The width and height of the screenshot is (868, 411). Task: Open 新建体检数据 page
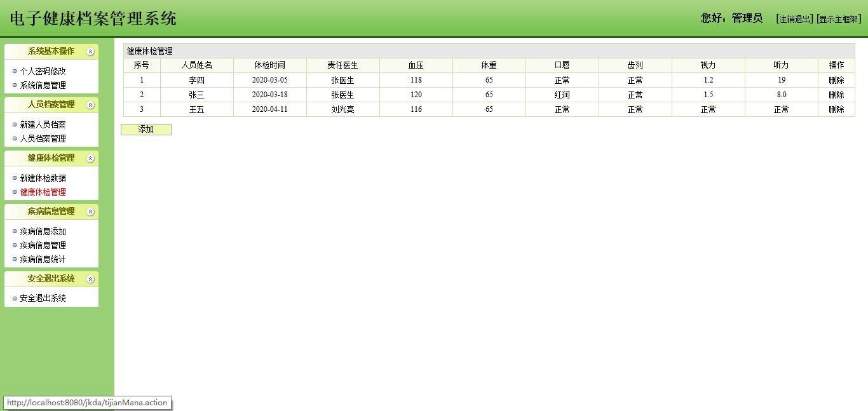43,178
